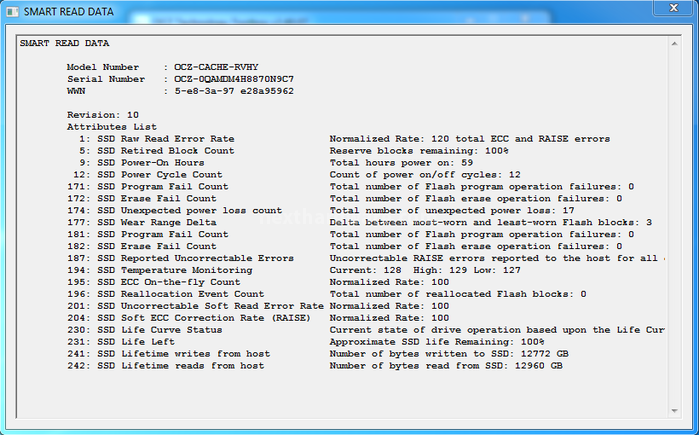Screen dimensions: 699x435
Task: Click 'Approximate SSD life Remaining: 100%' text
Action: coord(437,342)
